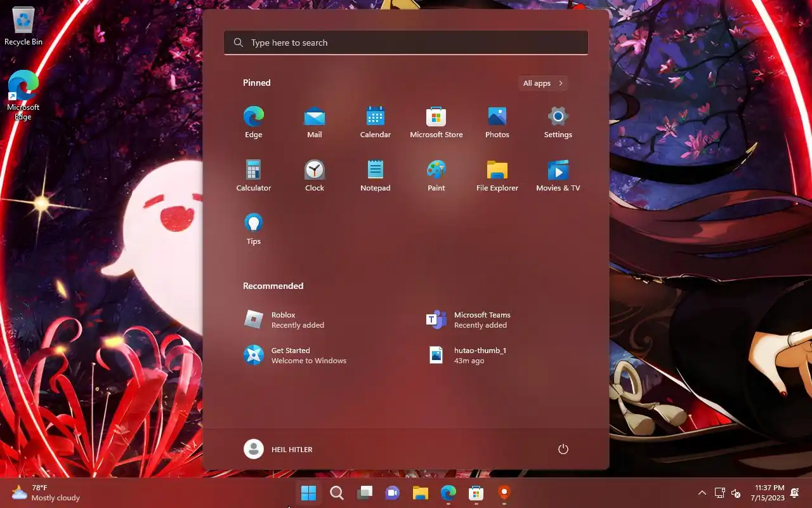
Task: Select Microsoft Edge desktop shortcut
Action: [23, 95]
